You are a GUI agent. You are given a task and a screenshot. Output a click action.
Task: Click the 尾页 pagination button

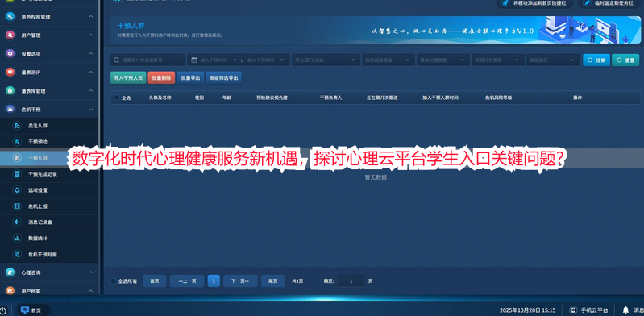pos(273,281)
